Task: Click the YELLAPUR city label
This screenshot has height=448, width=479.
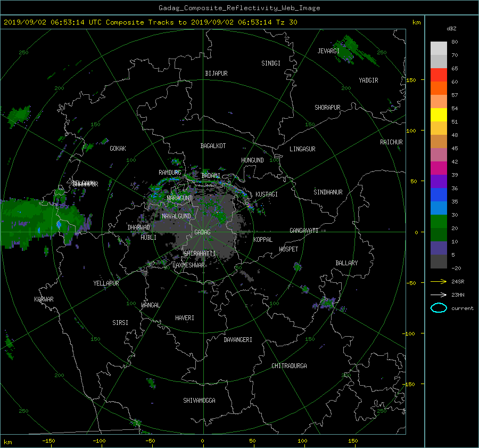Action: 106,283
